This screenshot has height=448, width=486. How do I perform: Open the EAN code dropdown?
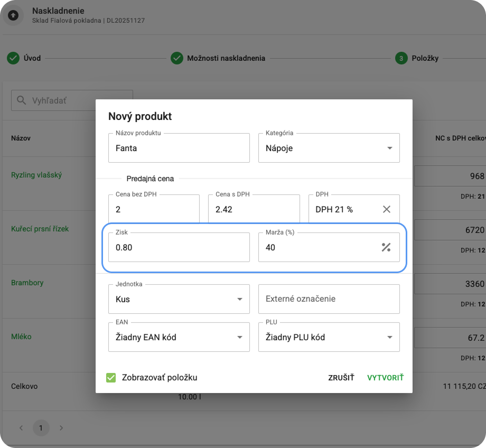240,337
